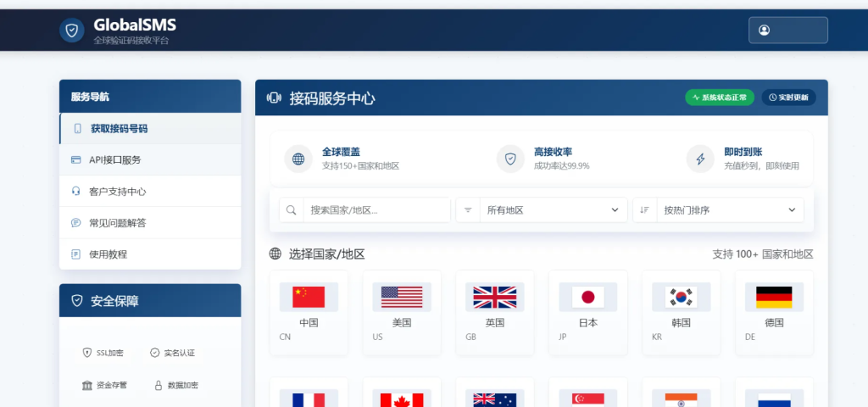Image resolution: width=868 pixels, height=407 pixels.
Task: Open 使用教程 page
Action: tap(150, 254)
